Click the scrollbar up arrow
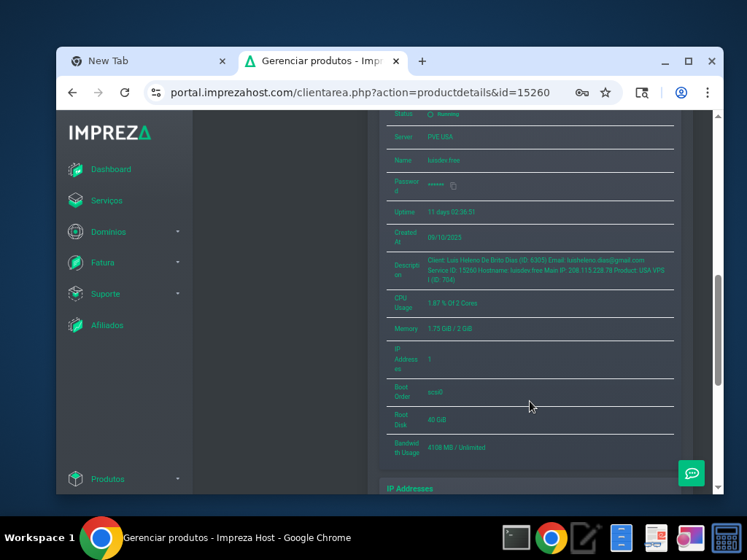 (718, 116)
